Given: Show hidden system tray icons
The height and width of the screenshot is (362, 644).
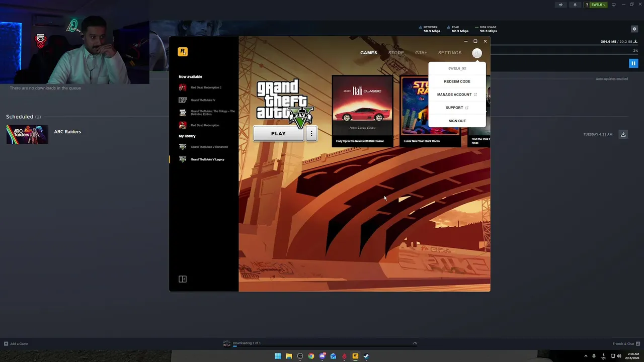Looking at the screenshot, I should click(x=586, y=356).
